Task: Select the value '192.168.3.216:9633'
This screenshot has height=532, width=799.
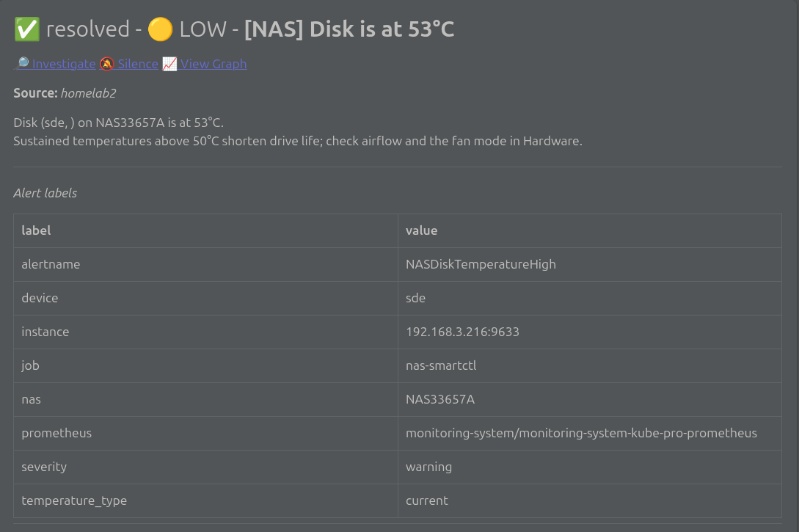Action: click(x=462, y=332)
